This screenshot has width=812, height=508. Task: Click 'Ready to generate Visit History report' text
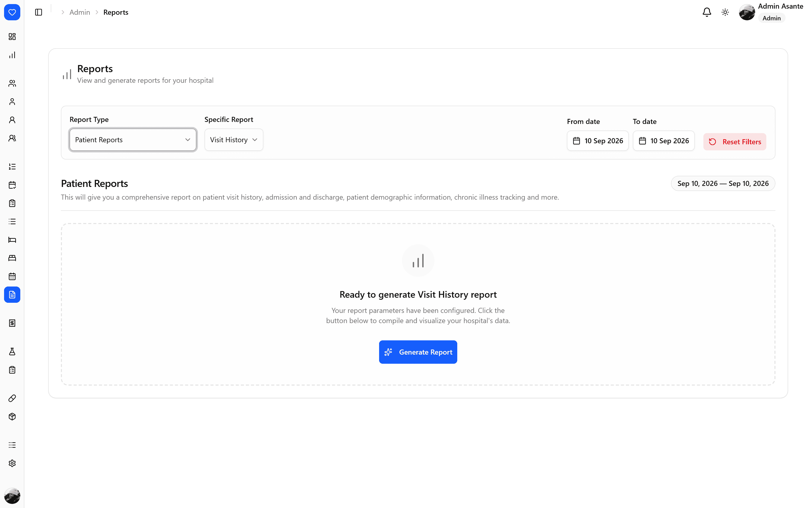point(418,295)
